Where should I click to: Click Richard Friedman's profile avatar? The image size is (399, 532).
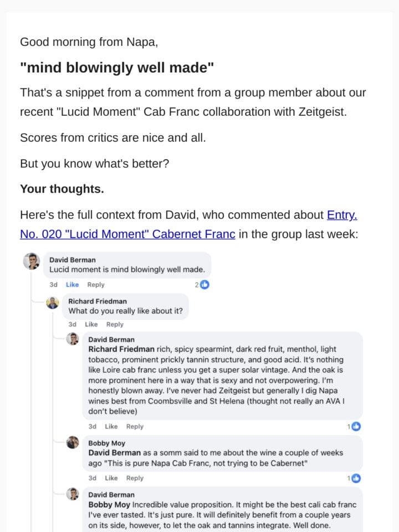coord(53,303)
